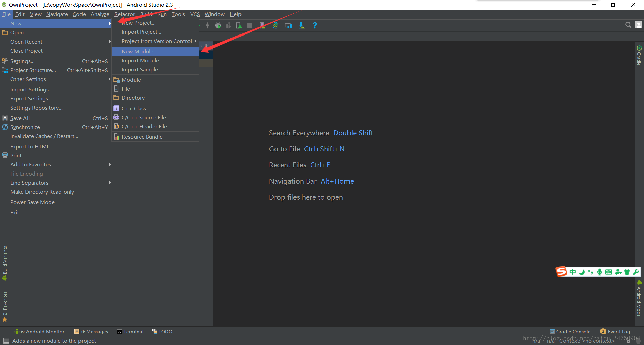The image size is (644, 345).
Task: Click the Apply Changes lightning icon
Action: click(x=208, y=25)
